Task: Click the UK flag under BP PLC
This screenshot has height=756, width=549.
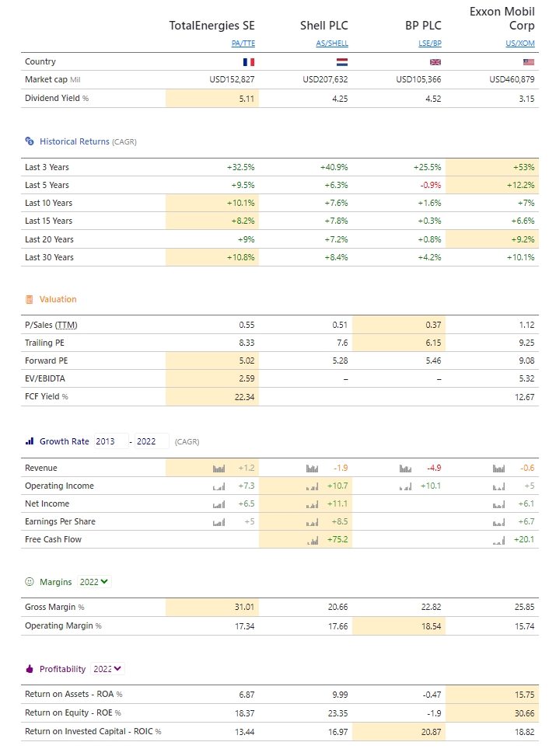Action: (435, 62)
